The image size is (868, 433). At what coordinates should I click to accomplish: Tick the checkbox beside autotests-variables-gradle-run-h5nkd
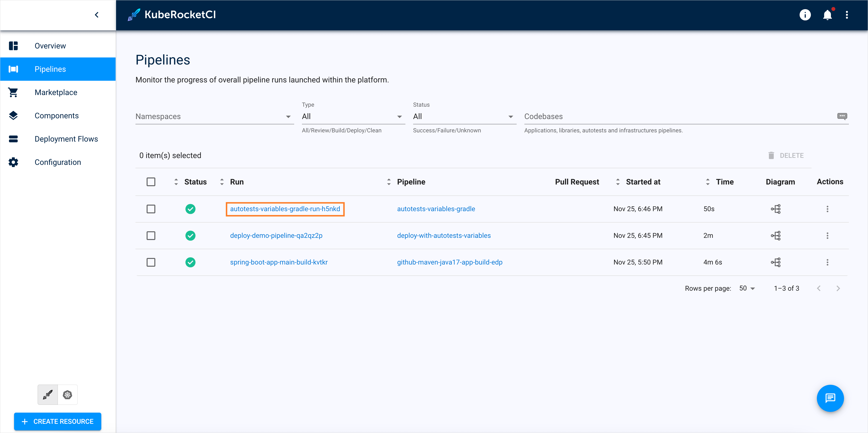click(151, 209)
